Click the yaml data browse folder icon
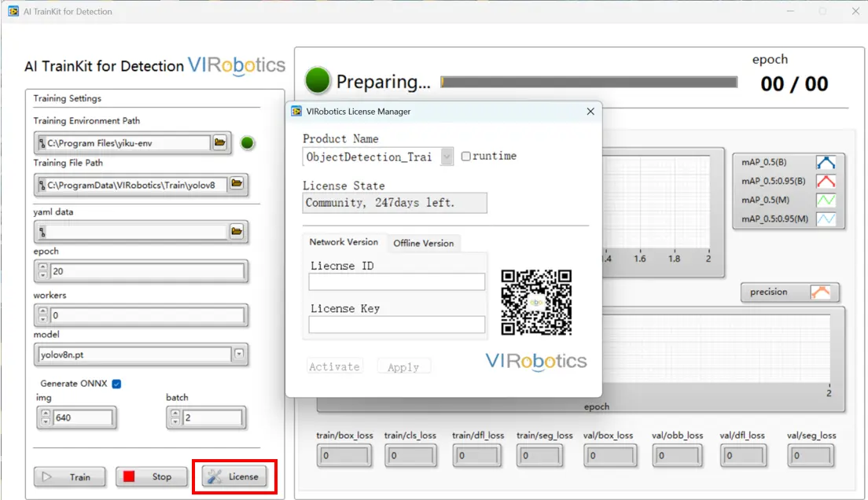Screen dimensions: 868x500 point(237,231)
